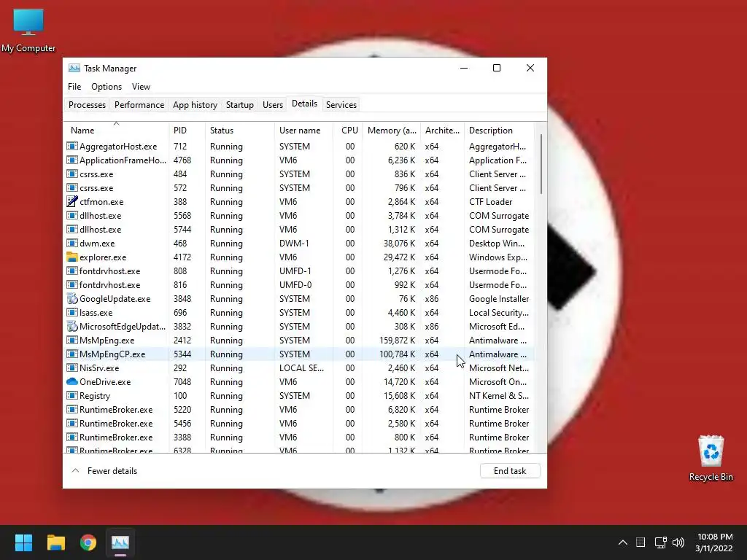The image size is (747, 560).
Task: Select the My Computer desktop icon
Action: (28, 31)
